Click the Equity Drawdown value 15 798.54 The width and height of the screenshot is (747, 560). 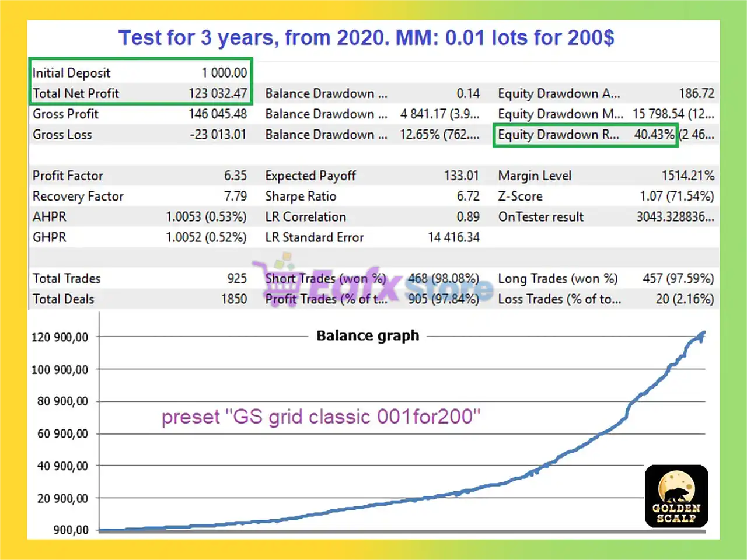[659, 114]
